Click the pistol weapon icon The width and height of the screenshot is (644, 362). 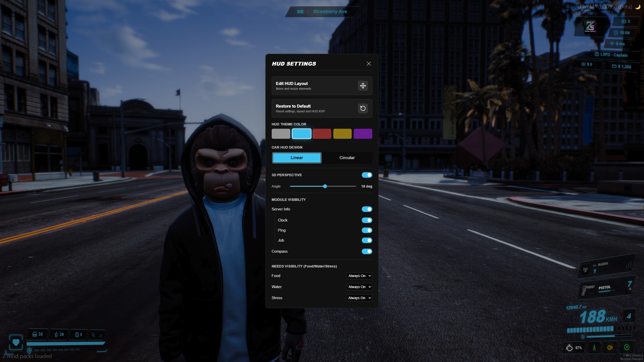588,290
